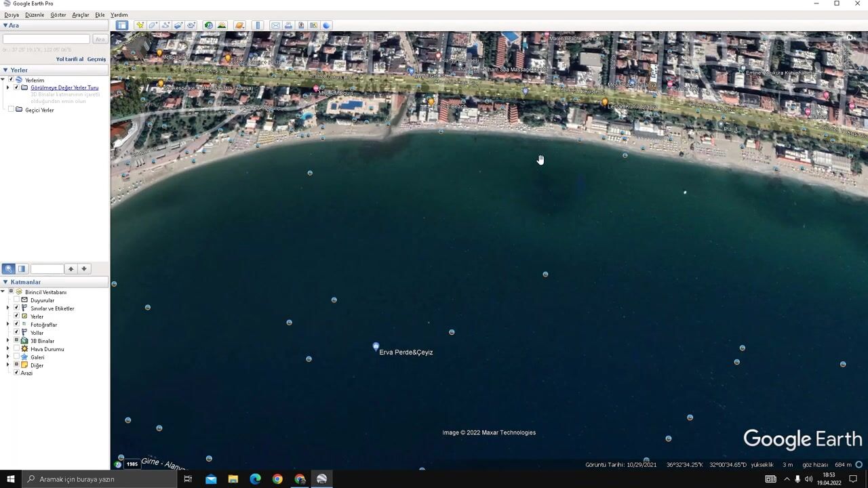Click the print icon in toolbar

click(x=288, y=25)
